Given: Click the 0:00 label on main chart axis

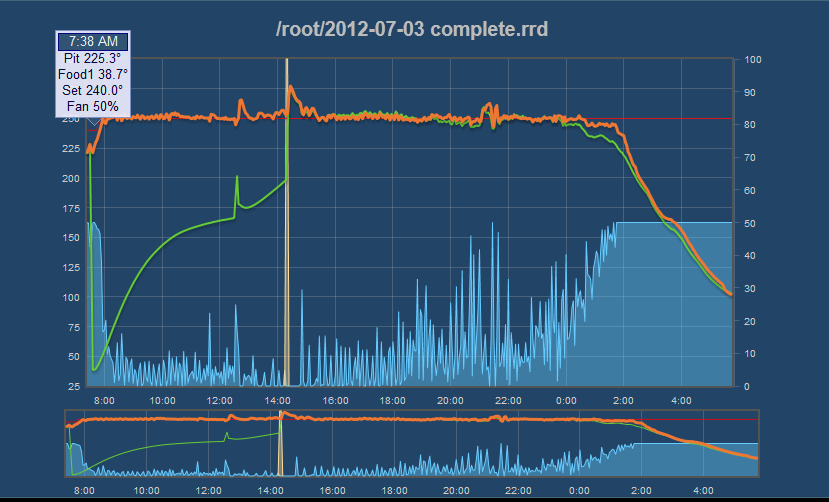Looking at the screenshot, I should (566, 400).
